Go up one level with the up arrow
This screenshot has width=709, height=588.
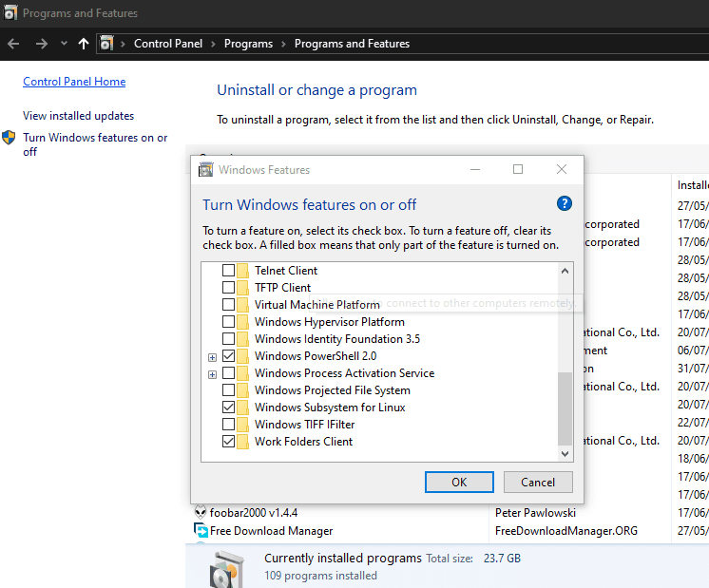tap(84, 44)
